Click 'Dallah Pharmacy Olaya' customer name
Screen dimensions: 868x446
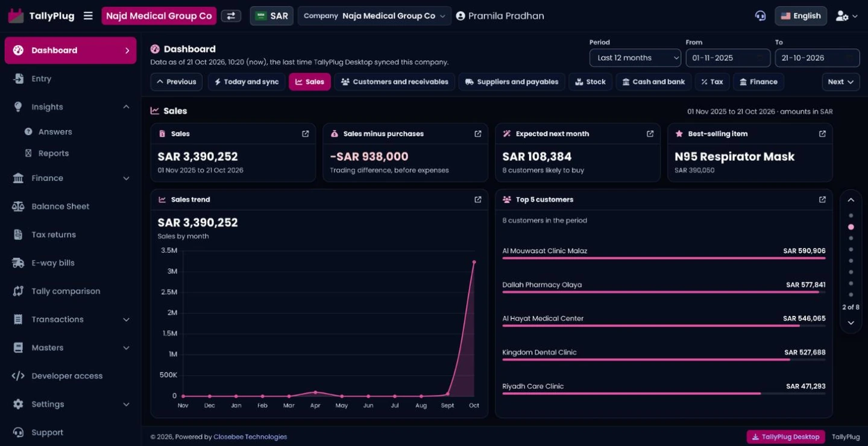542,284
